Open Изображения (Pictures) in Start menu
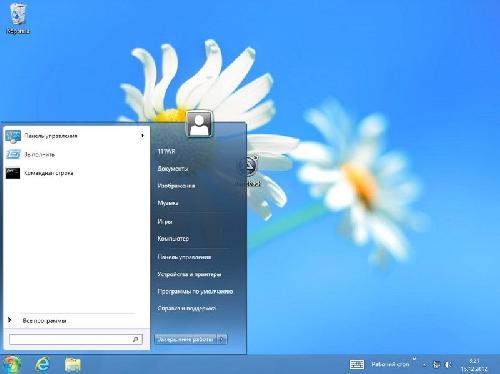This screenshot has height=374, width=500. click(176, 186)
